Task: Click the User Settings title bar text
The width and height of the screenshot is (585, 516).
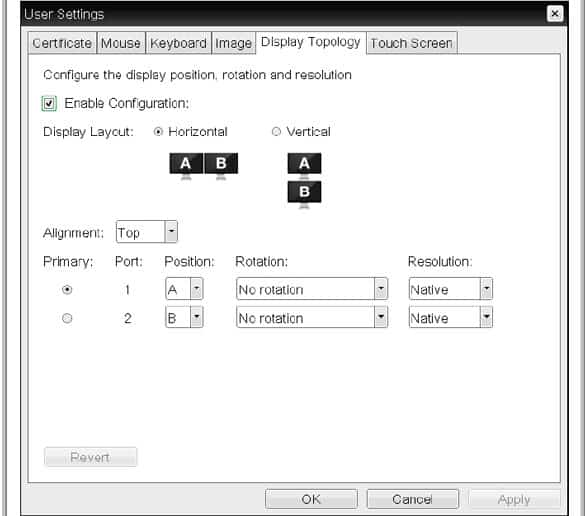Action: click(x=64, y=14)
